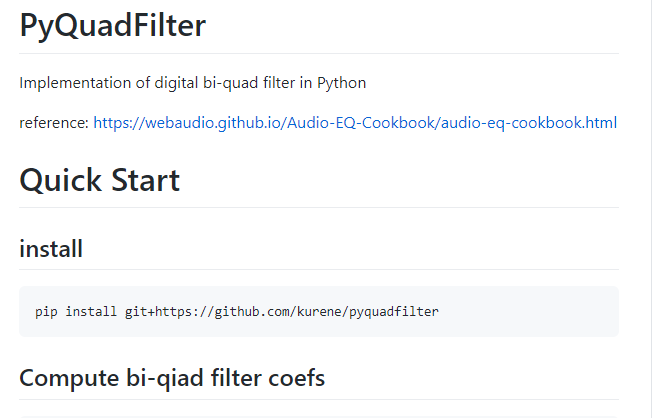Click the Quick Start heading
Screen dimensions: 654x418
pyautogui.click(x=100, y=180)
